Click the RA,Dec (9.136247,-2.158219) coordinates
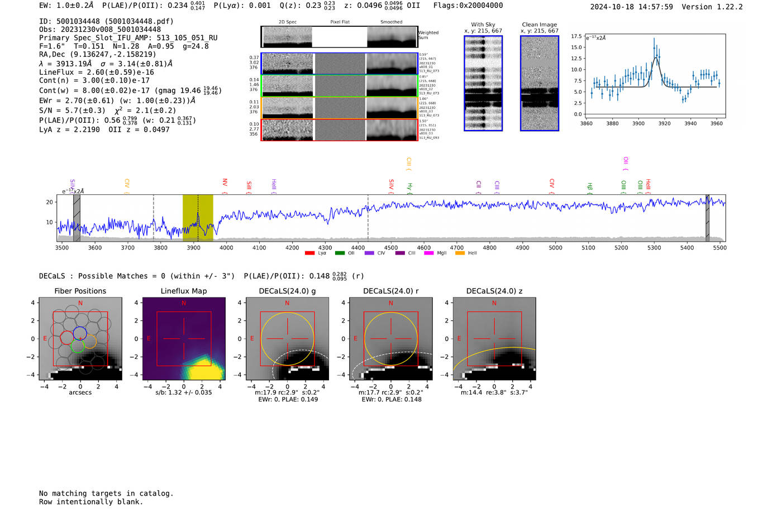The height and width of the screenshot is (532, 782). pyautogui.click(x=98, y=55)
